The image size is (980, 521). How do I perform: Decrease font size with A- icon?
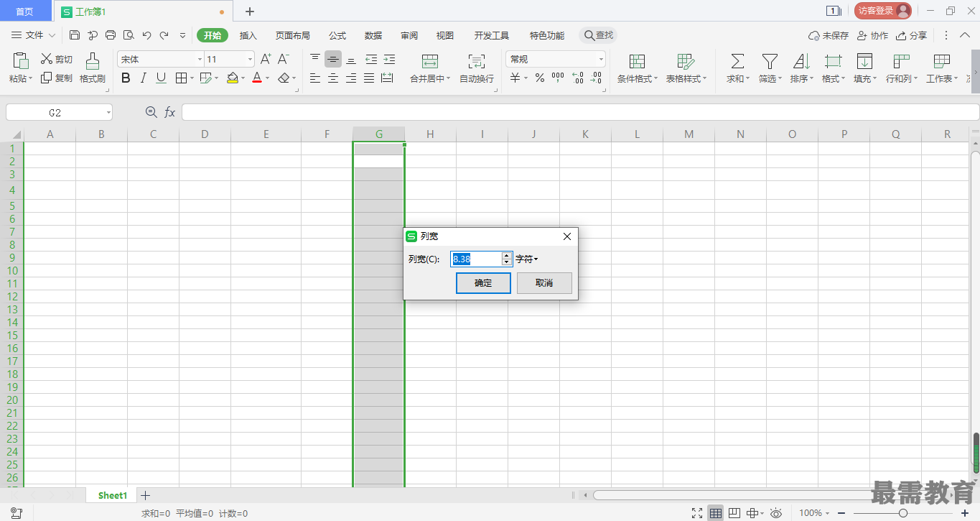[284, 59]
